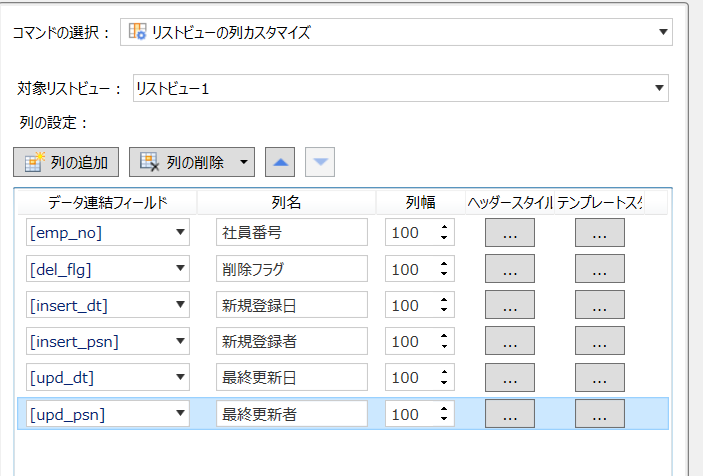
Task: Open the 列の削除 dropdown arrow
Action: (x=243, y=161)
